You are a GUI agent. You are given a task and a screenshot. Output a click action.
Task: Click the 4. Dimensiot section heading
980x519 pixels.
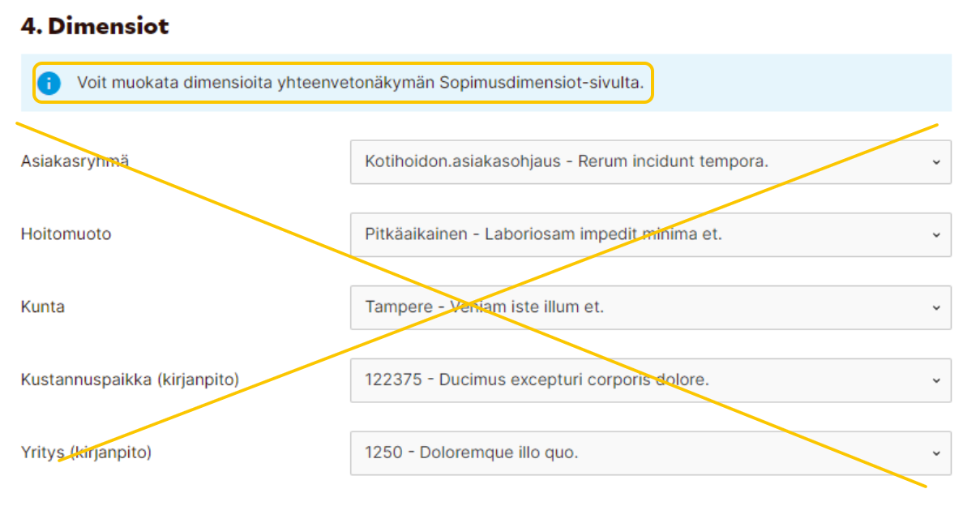95,26
